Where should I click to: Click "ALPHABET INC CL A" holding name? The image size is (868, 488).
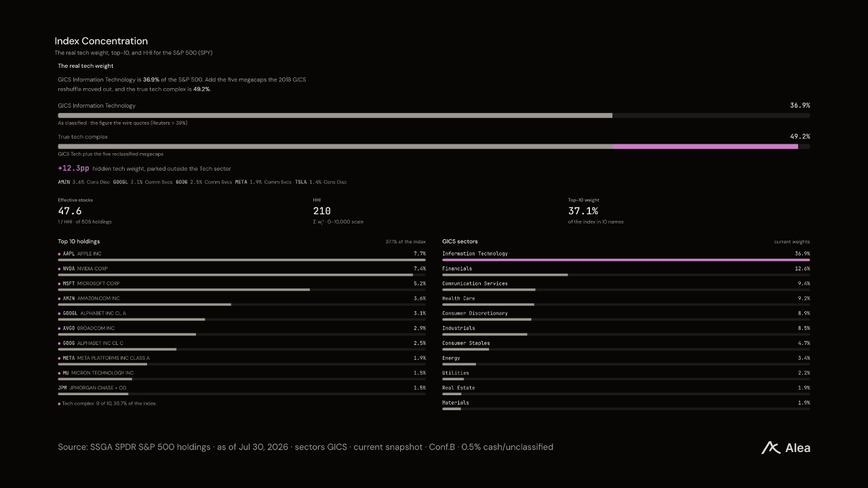103,313
